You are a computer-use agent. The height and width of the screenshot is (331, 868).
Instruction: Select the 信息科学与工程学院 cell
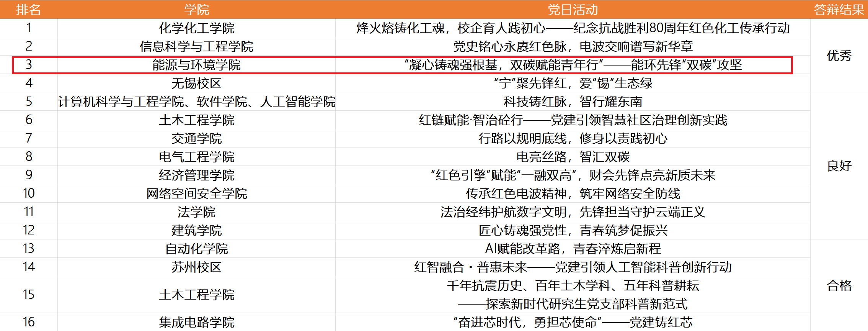(196, 46)
